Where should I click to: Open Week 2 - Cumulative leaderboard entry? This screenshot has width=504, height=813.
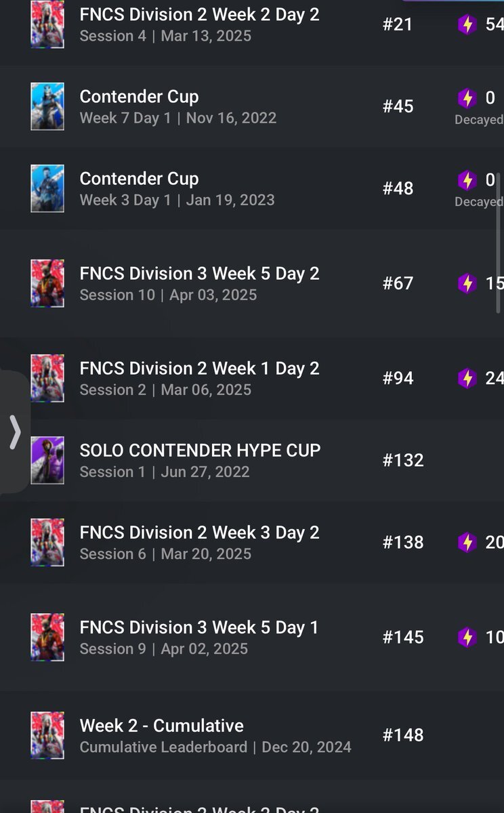pos(252,735)
